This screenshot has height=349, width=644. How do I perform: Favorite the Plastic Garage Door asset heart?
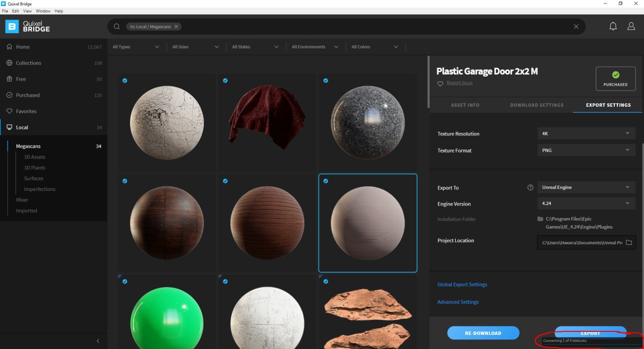(440, 84)
